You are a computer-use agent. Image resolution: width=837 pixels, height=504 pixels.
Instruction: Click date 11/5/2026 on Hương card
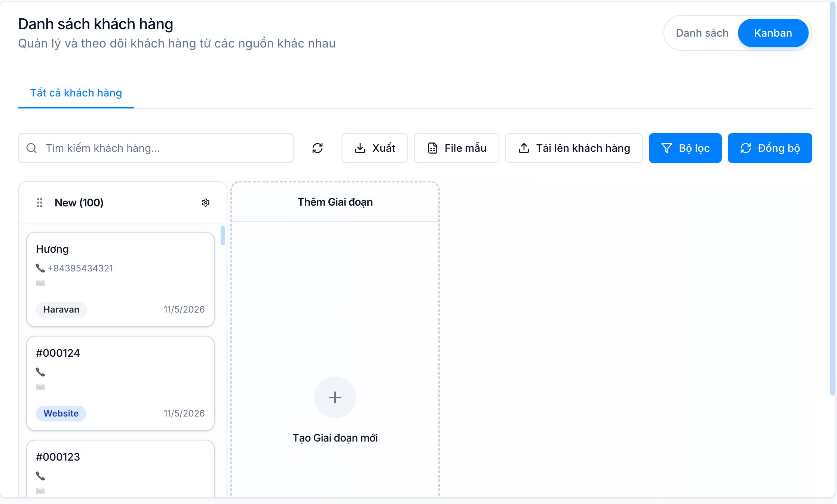(184, 310)
